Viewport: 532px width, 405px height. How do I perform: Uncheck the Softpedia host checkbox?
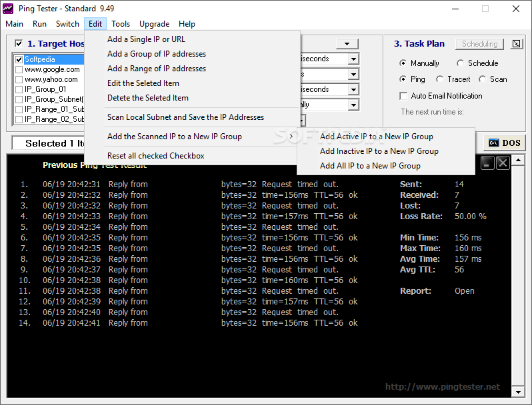coord(19,59)
